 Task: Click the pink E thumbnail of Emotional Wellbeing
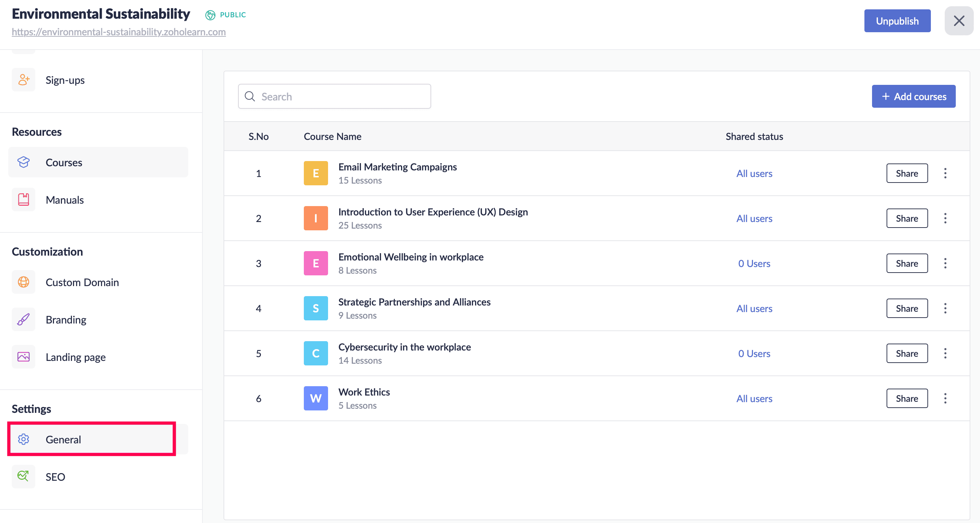(315, 263)
